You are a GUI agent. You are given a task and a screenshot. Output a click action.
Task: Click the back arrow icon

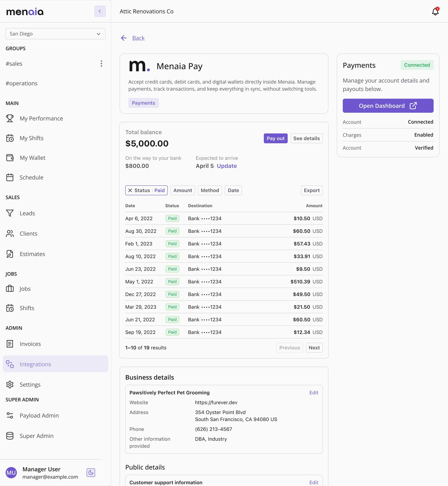pos(124,38)
